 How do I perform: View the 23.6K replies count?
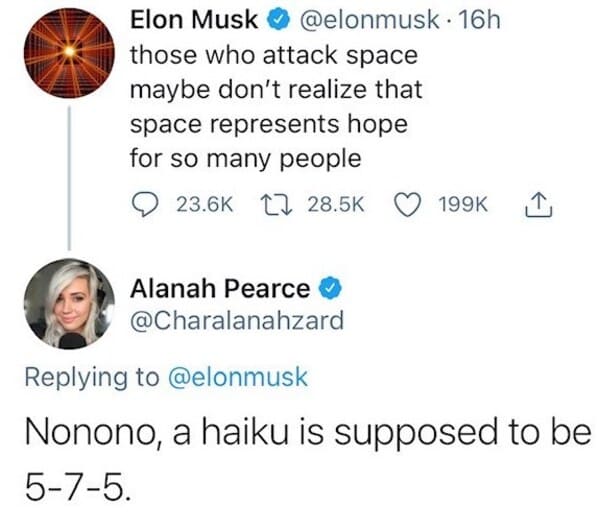(x=205, y=205)
